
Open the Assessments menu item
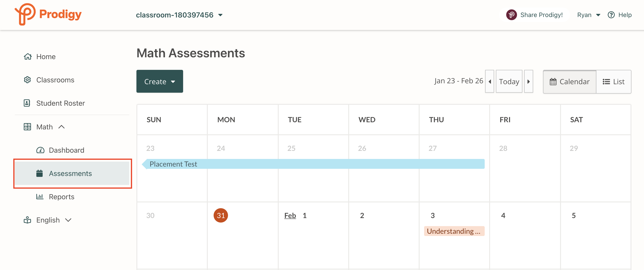click(x=70, y=174)
